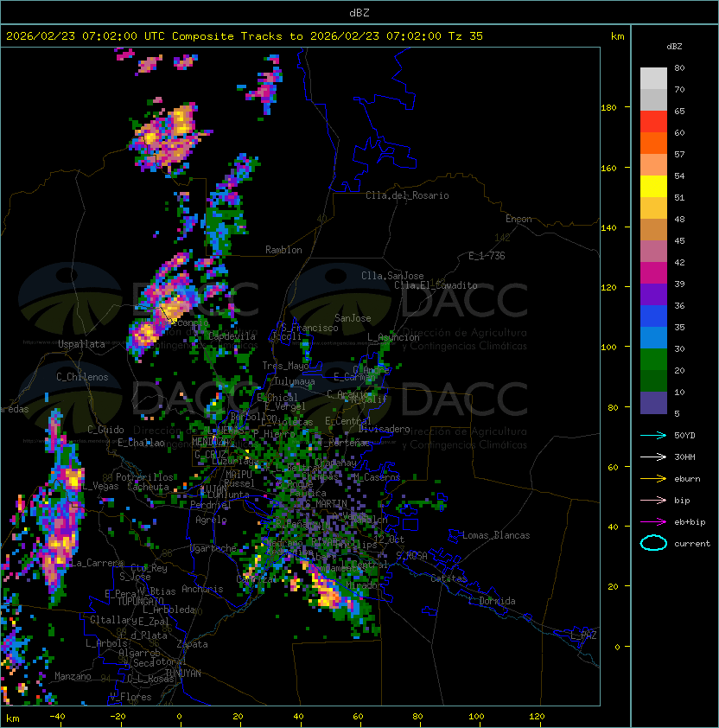Click the 'Manzano' map label
The image size is (719, 728).
pos(73,676)
